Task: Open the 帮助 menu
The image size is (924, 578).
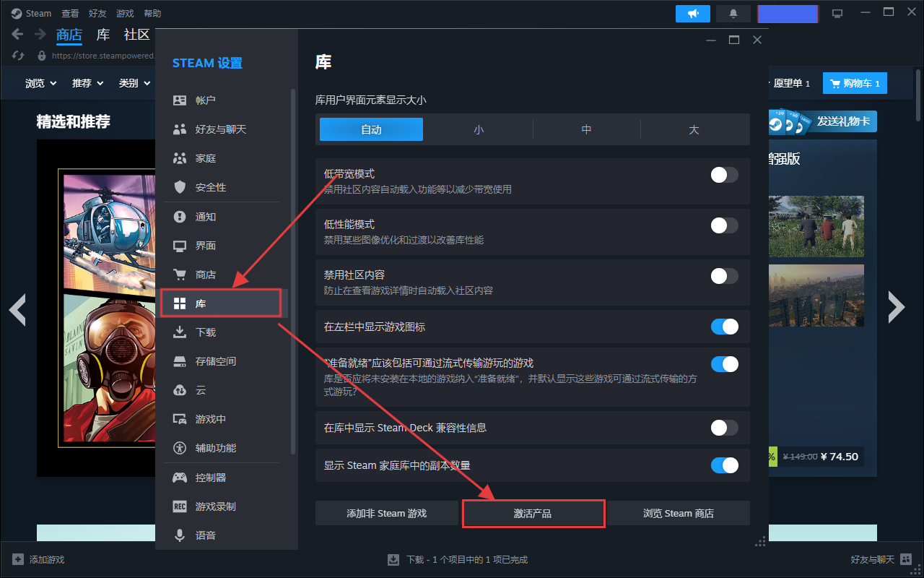Action: (152, 14)
